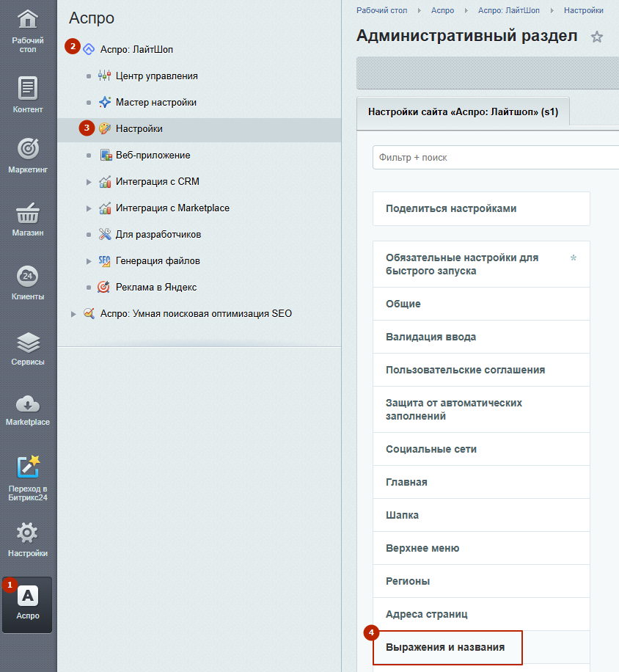Open the Маркетинг target icon
Image resolution: width=619 pixels, height=672 pixels.
[28, 149]
